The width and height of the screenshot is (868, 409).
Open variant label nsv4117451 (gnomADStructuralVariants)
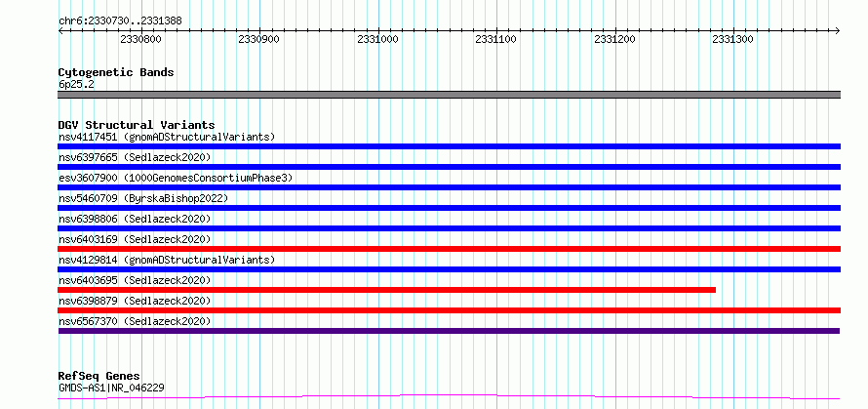(x=167, y=137)
